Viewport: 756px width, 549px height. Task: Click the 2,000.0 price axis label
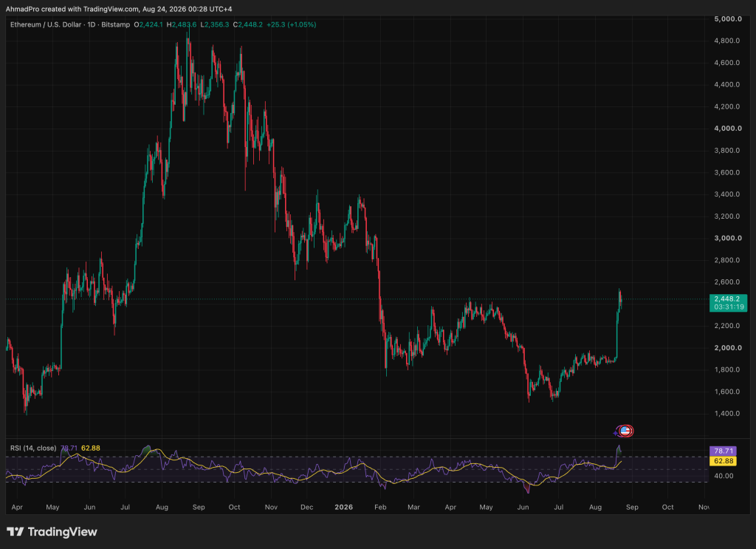727,348
